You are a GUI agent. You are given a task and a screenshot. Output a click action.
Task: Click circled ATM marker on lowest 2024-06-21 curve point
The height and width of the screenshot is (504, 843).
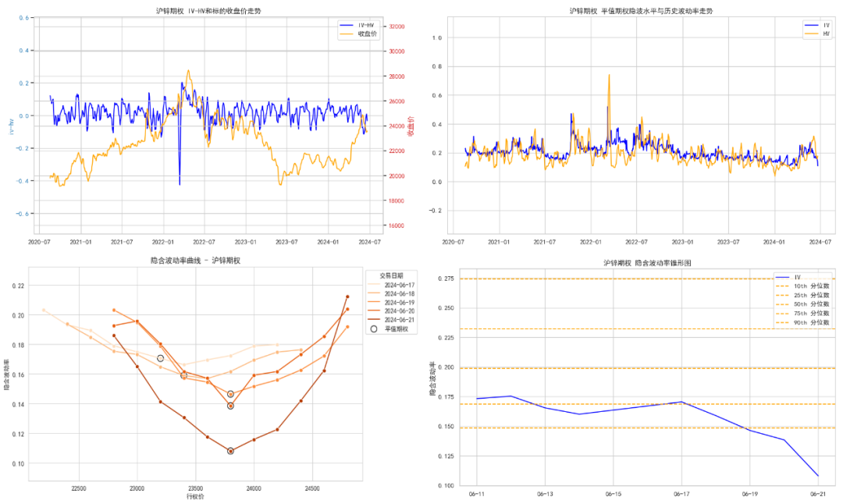[x=230, y=451]
